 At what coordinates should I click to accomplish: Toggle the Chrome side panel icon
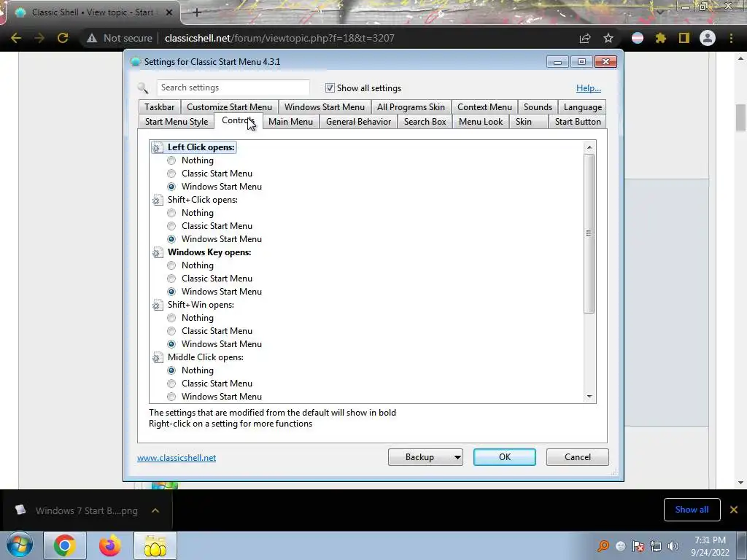[684, 38]
